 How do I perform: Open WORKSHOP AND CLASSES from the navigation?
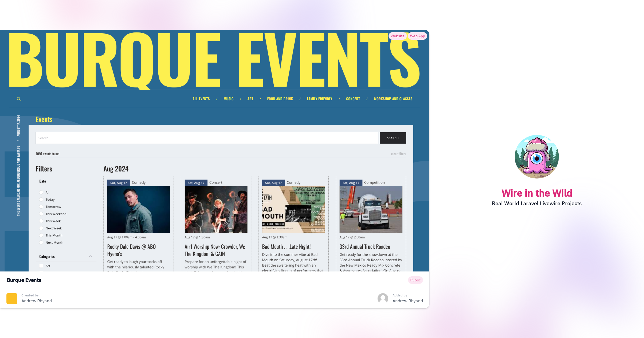(393, 99)
